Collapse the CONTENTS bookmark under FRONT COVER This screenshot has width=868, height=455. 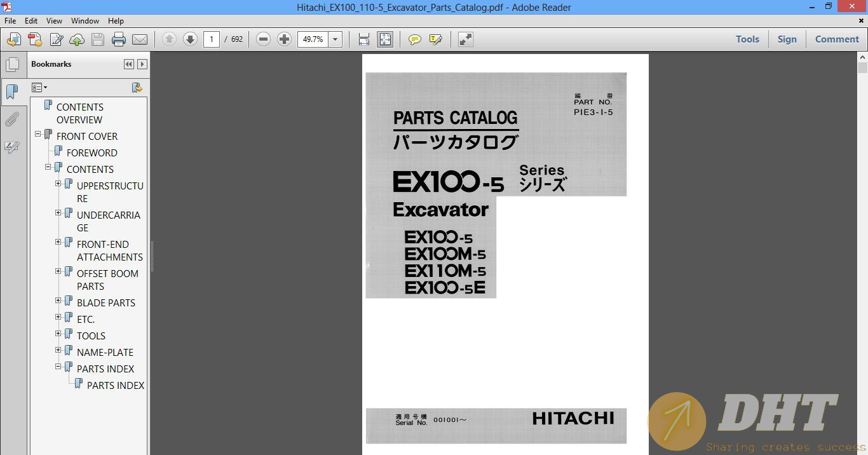[x=48, y=167]
